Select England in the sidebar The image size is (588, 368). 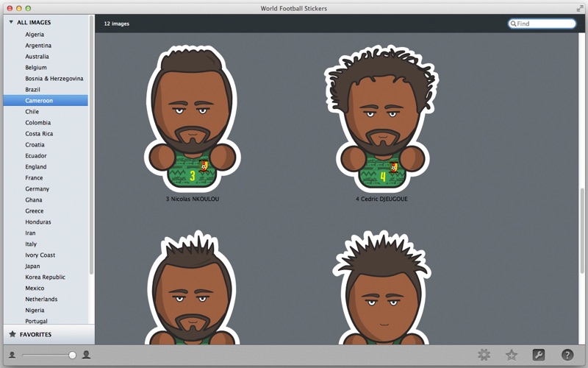[x=36, y=167]
